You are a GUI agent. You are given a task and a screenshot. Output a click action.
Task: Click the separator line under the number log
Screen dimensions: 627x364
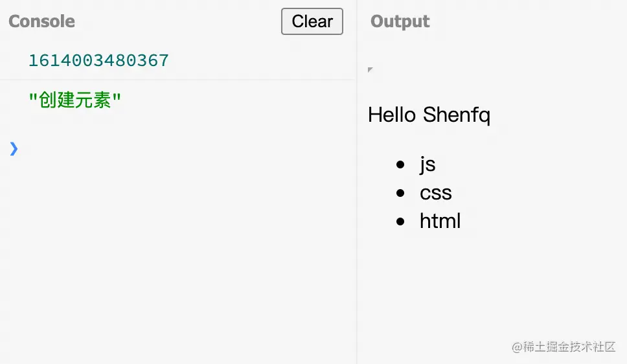[x=178, y=80]
